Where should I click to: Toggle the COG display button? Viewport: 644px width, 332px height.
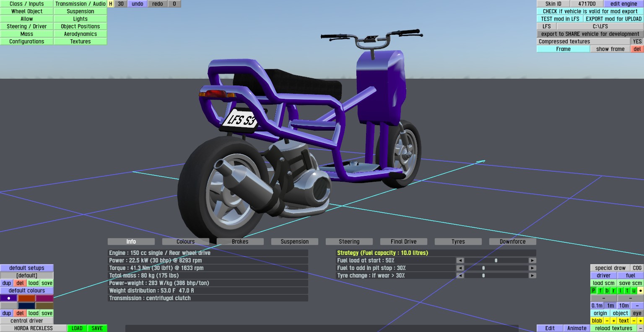637,268
